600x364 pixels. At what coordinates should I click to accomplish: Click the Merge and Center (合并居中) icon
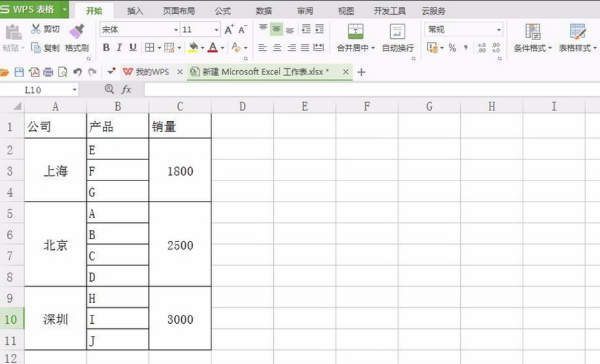pos(356,31)
